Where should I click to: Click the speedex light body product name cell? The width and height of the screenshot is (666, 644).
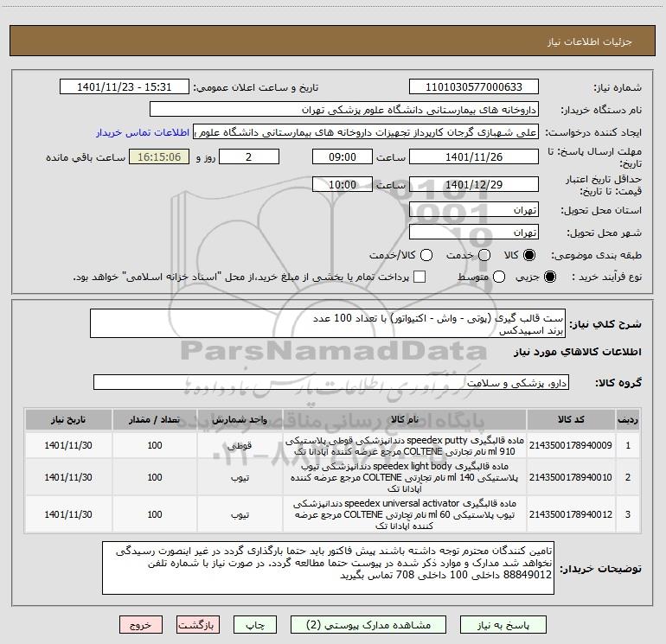tap(405, 477)
